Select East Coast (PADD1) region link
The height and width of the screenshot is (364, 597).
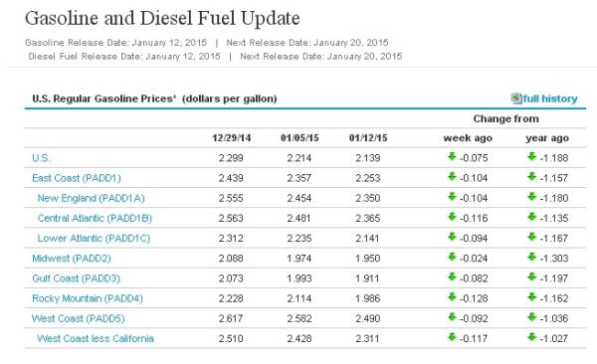tap(77, 178)
